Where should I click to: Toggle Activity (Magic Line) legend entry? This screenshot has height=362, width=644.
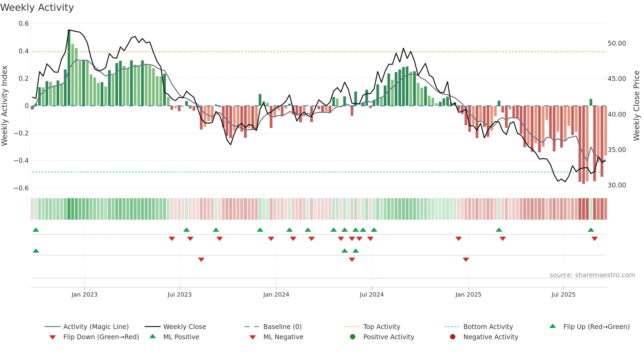[x=87, y=327]
